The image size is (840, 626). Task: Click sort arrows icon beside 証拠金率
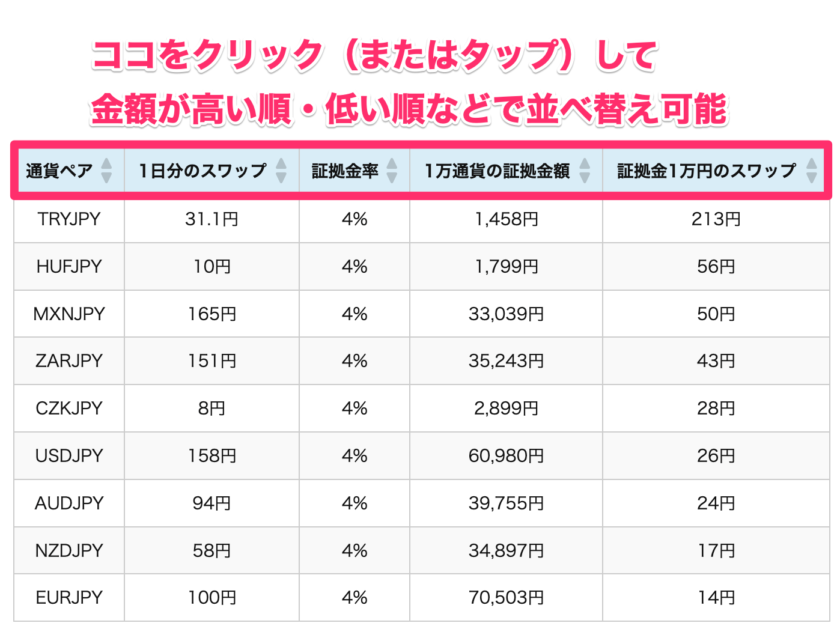pyautogui.click(x=392, y=171)
